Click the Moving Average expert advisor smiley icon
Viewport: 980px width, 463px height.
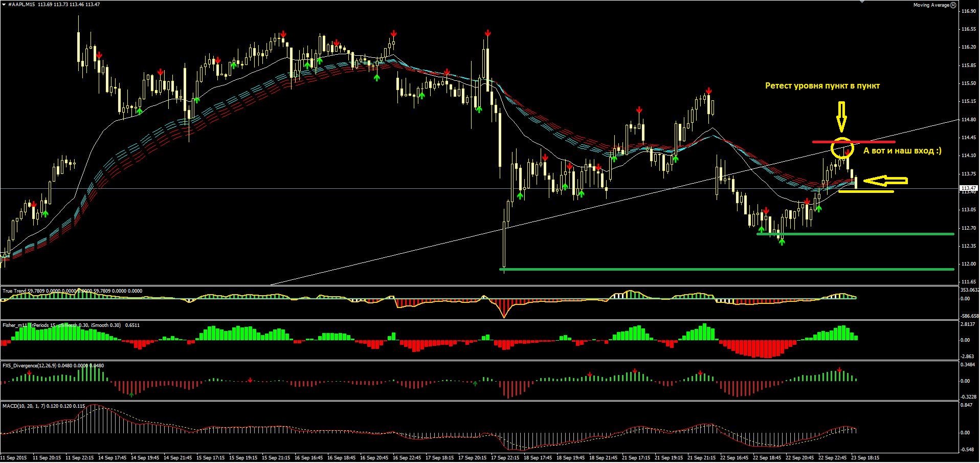953,5
